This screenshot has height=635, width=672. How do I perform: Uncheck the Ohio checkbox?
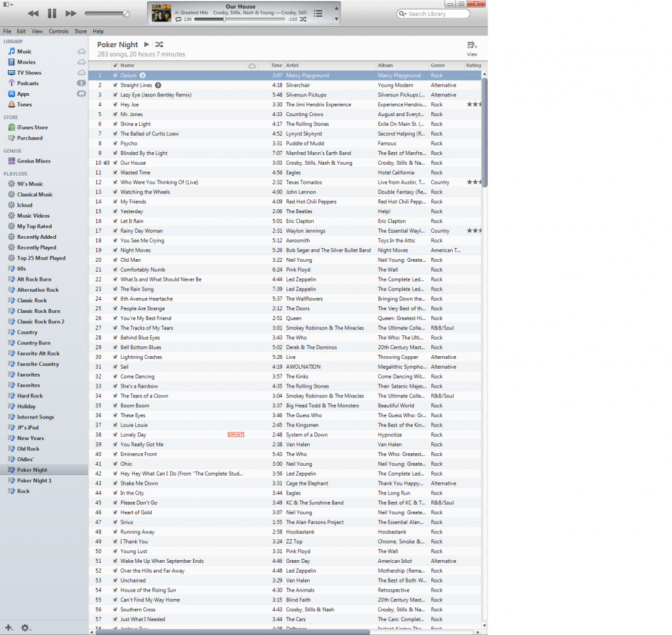point(115,464)
